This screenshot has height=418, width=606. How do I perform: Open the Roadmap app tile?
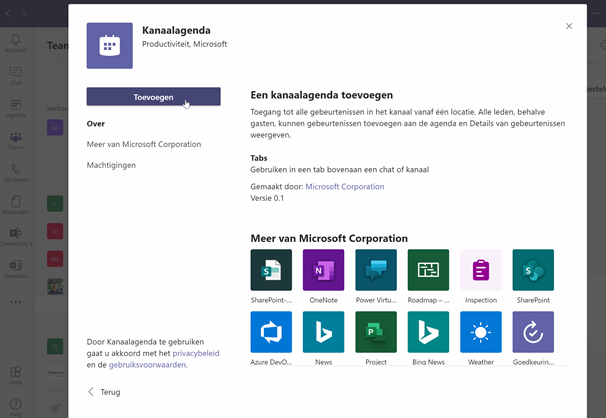point(428,270)
